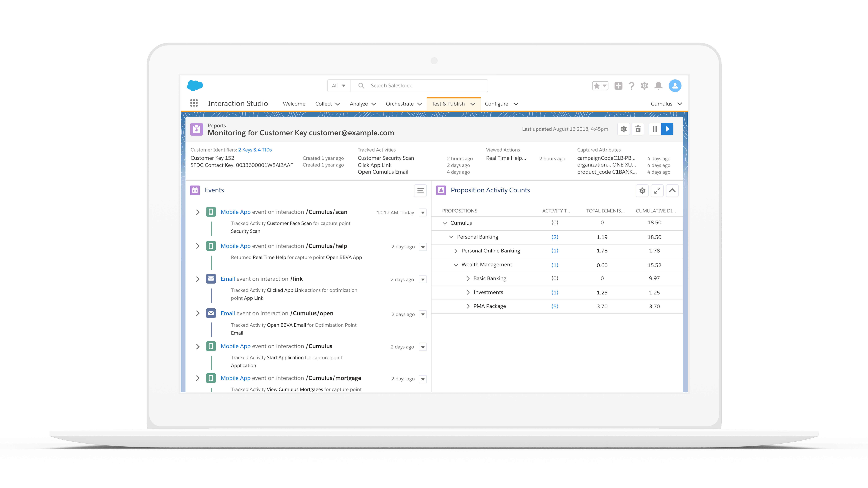
Task: Expand the /Cumulus/mortgage event row
Action: [198, 379]
